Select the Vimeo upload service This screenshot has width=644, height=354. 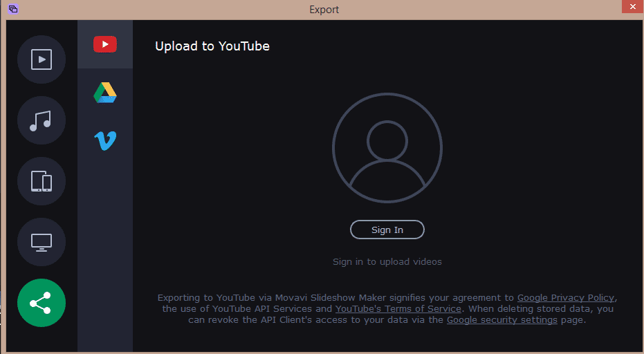point(105,141)
